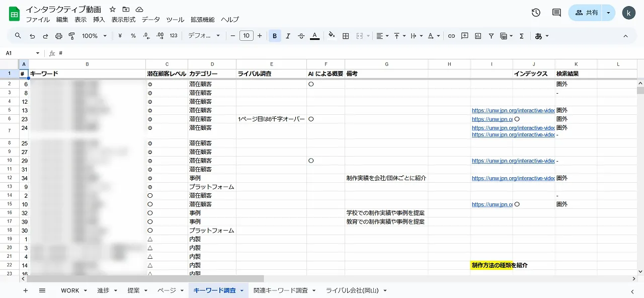Open the fill color paint bucket

[332, 36]
